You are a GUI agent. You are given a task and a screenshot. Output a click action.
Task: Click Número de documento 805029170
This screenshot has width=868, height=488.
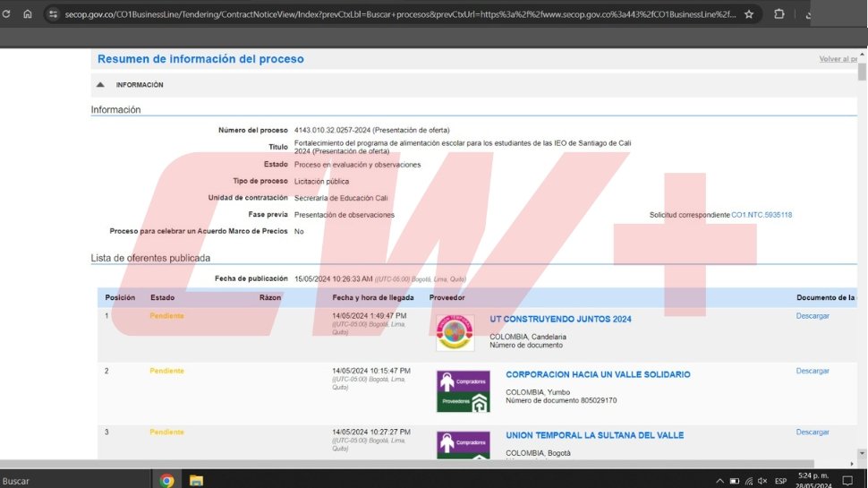point(561,400)
